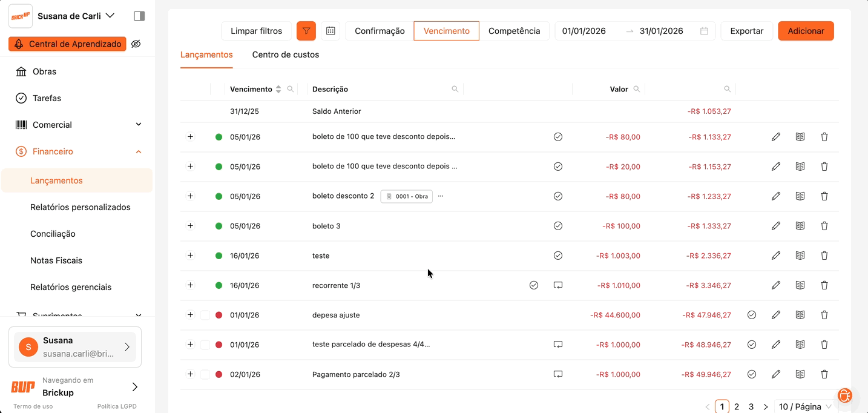Collapse the sidebar with the panel icon
Viewport: 868px width, 413px height.
(x=139, y=16)
